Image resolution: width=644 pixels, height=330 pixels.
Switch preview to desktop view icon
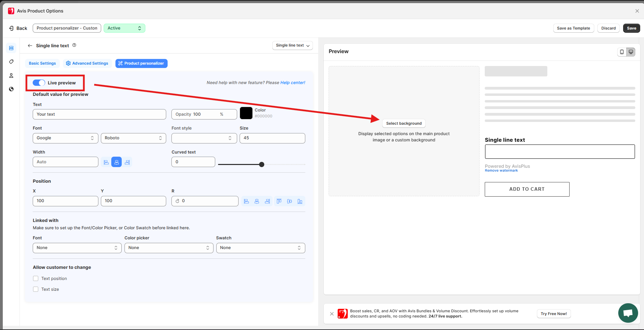click(631, 52)
